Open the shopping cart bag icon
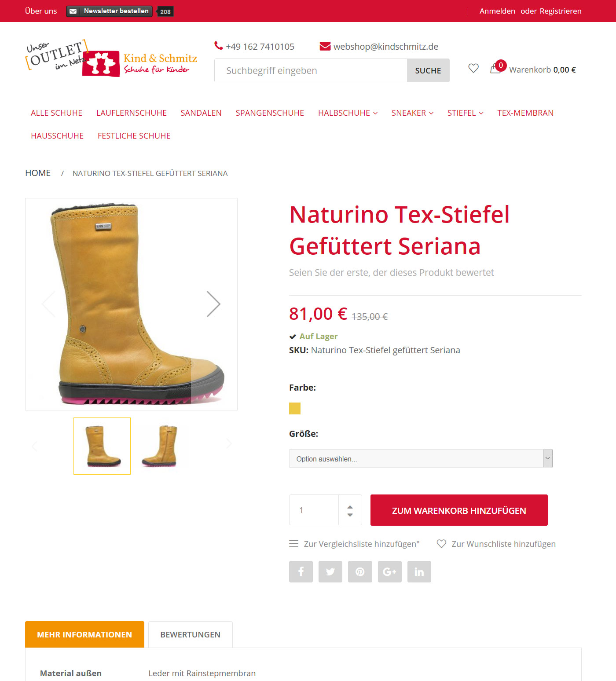616x681 pixels. 495,69
